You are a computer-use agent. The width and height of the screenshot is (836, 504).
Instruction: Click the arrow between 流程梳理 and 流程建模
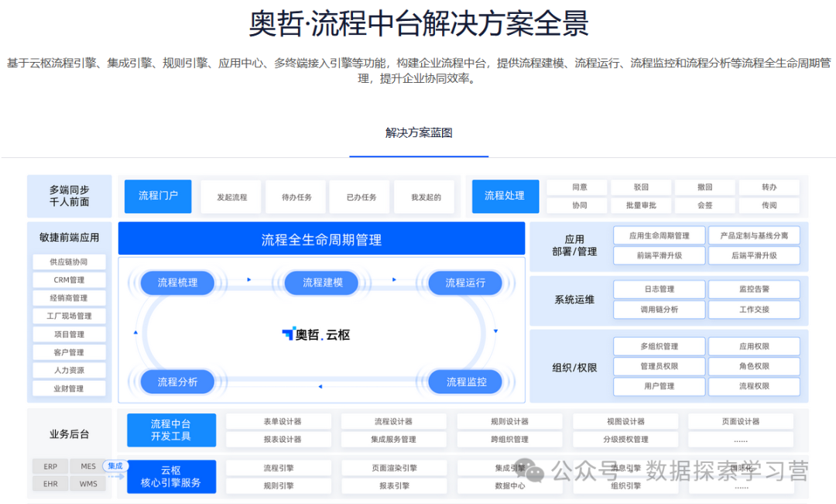248,279
